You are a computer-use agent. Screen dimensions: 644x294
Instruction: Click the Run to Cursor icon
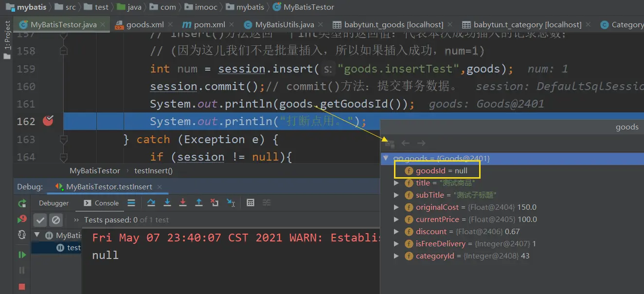coord(231,203)
